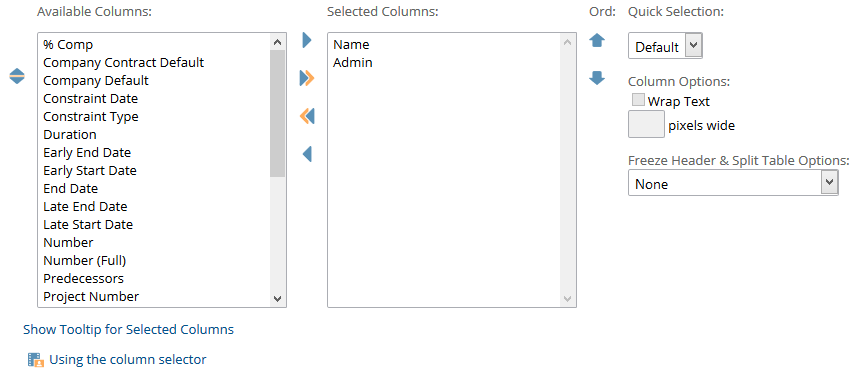Click the video icon beside column selector help
The width and height of the screenshot is (856, 380).
point(36,360)
